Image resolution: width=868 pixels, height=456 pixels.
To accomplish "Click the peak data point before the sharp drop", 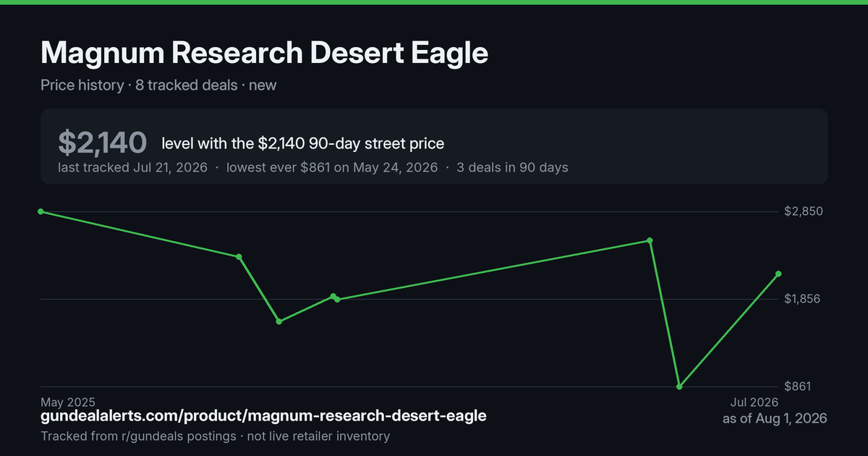I will (x=650, y=240).
